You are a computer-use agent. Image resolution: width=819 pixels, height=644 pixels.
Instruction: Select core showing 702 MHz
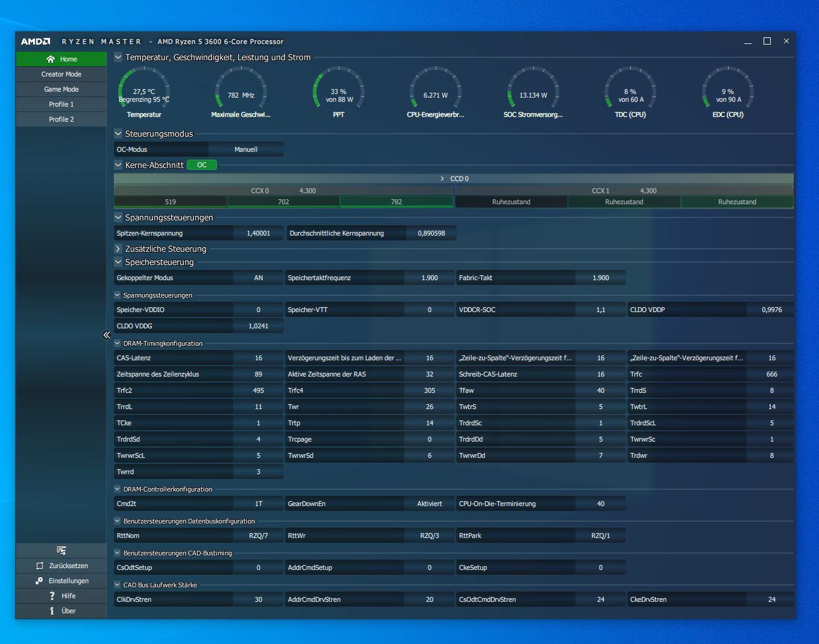point(283,202)
